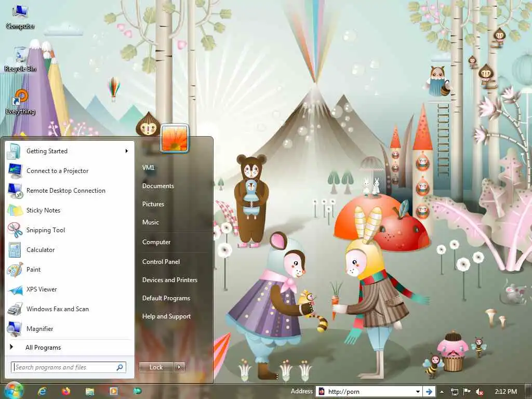532x399 pixels.
Task: Expand Getting Started submenu arrow
Action: pyautogui.click(x=127, y=151)
